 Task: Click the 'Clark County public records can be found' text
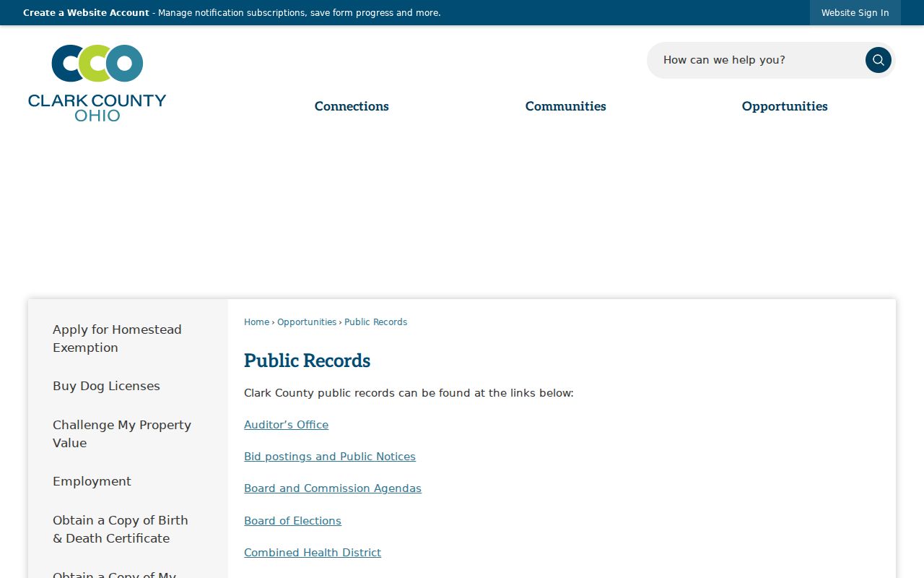pyautogui.click(x=409, y=393)
